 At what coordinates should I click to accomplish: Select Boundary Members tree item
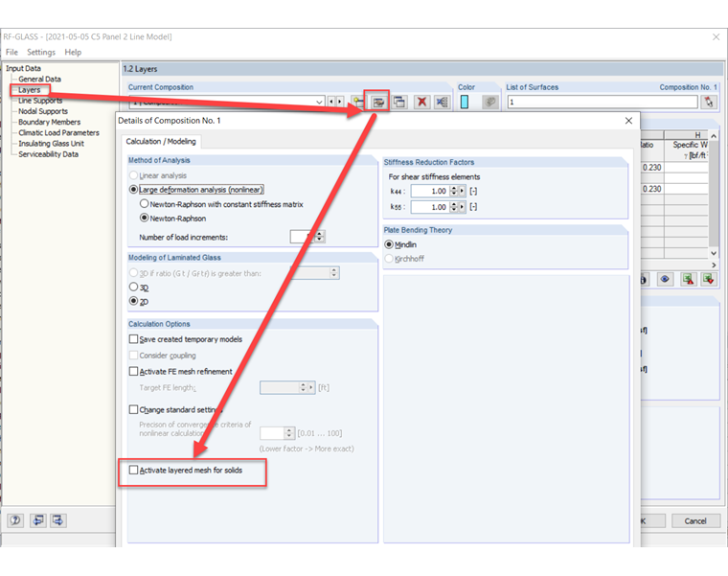click(x=49, y=122)
